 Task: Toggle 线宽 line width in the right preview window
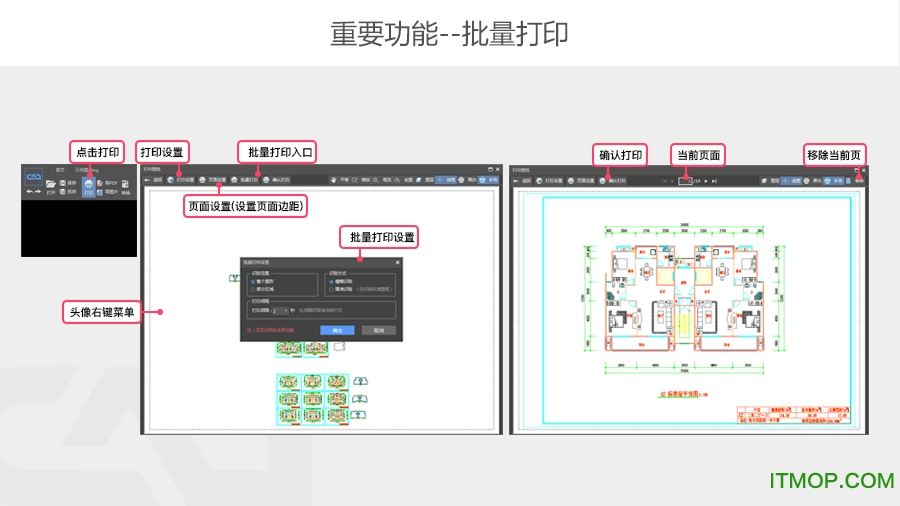click(x=791, y=181)
